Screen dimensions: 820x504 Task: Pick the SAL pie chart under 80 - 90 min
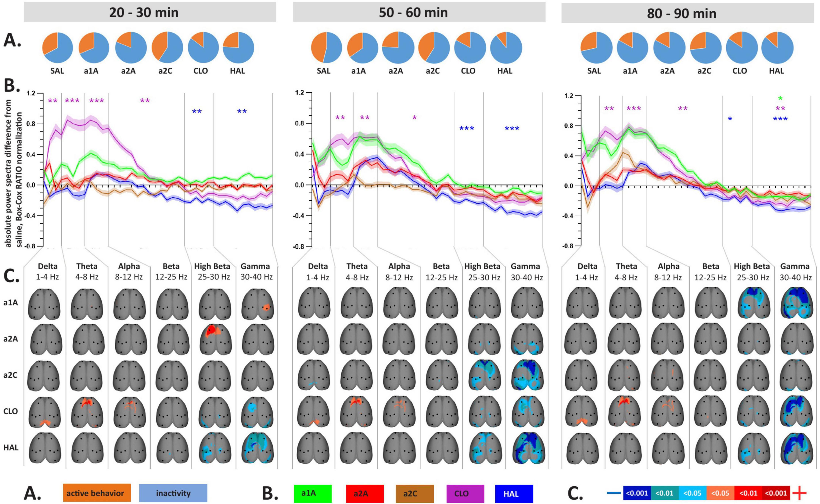click(x=596, y=48)
